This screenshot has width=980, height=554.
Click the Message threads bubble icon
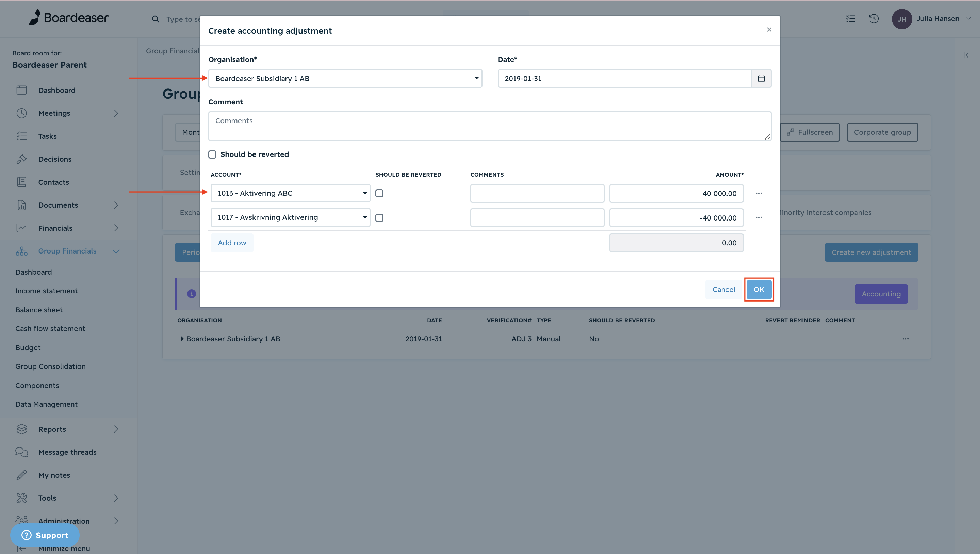pyautogui.click(x=22, y=452)
